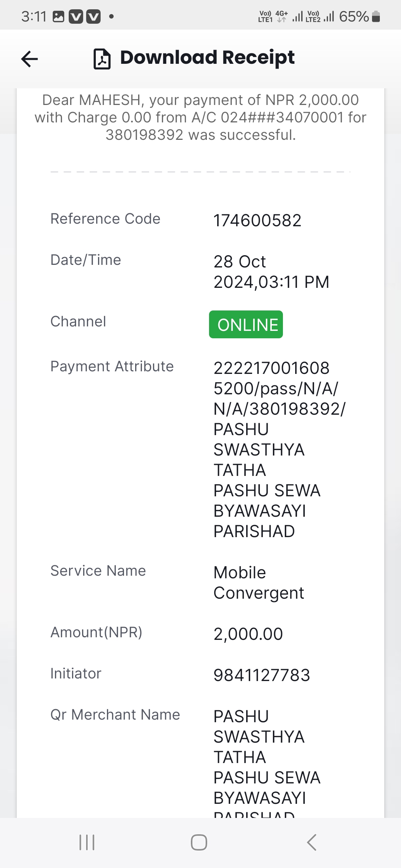Screen dimensions: 401x868
Task: Tap the back arrow in the header
Action: tap(30, 59)
